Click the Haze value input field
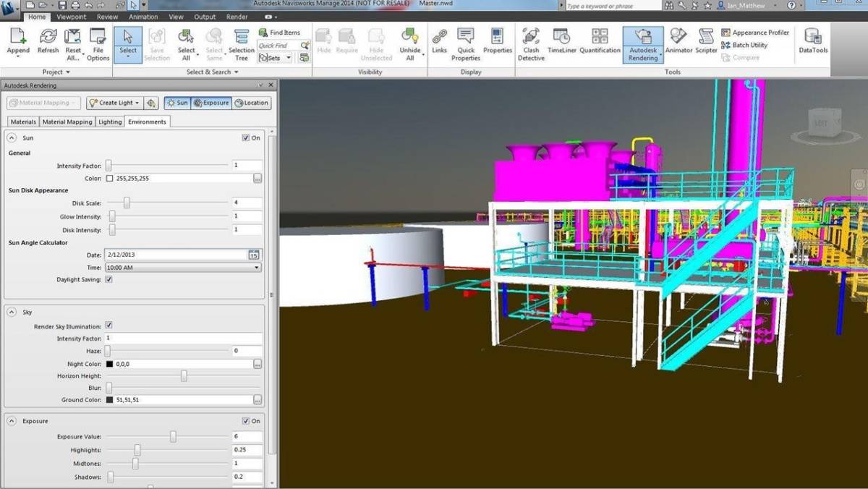This screenshot has height=489, width=868. [247, 351]
